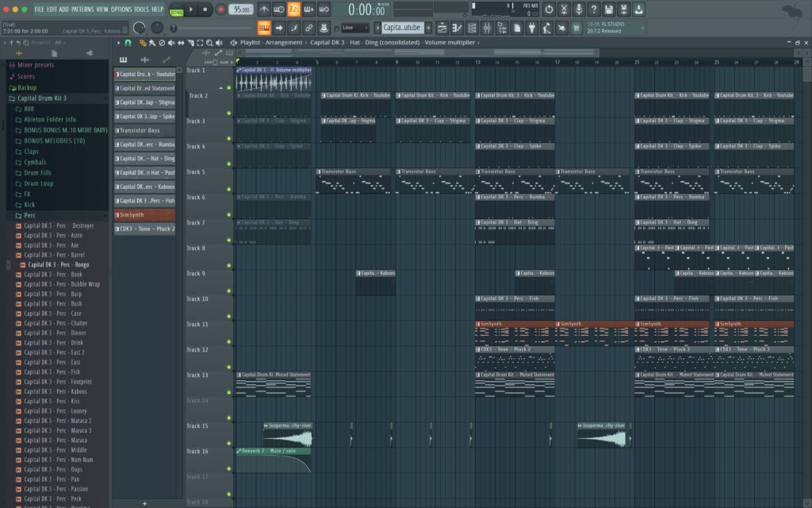Open the FILE menu
Screen dimensions: 812x508
pos(40,10)
